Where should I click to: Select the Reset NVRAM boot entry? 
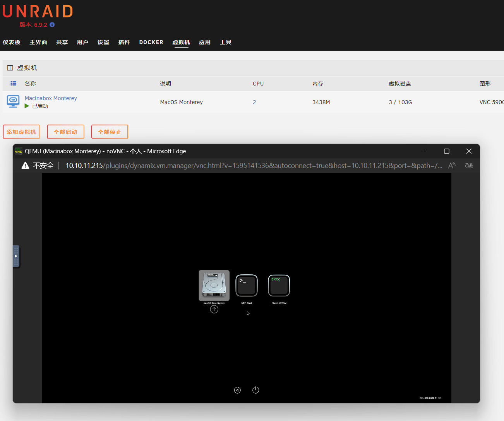click(x=279, y=286)
